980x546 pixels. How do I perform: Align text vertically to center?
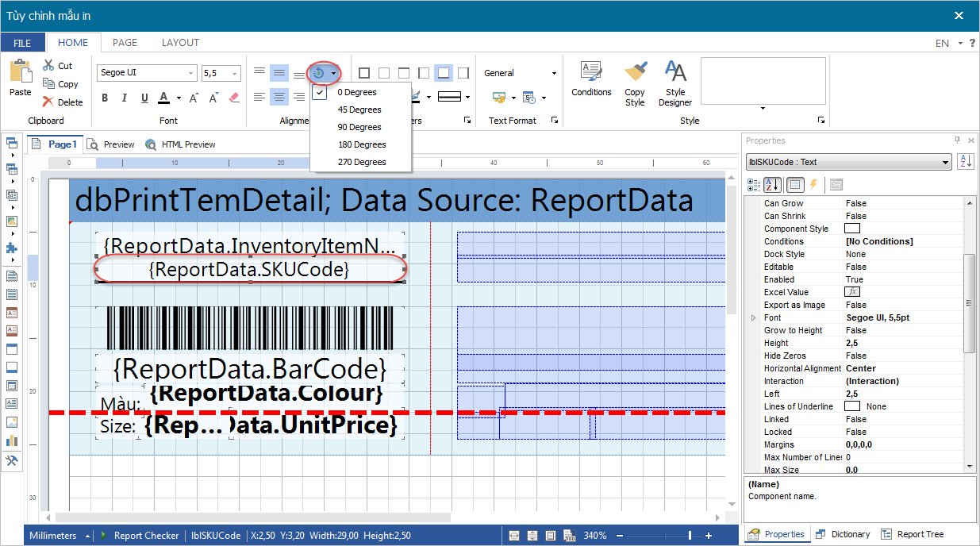point(279,72)
